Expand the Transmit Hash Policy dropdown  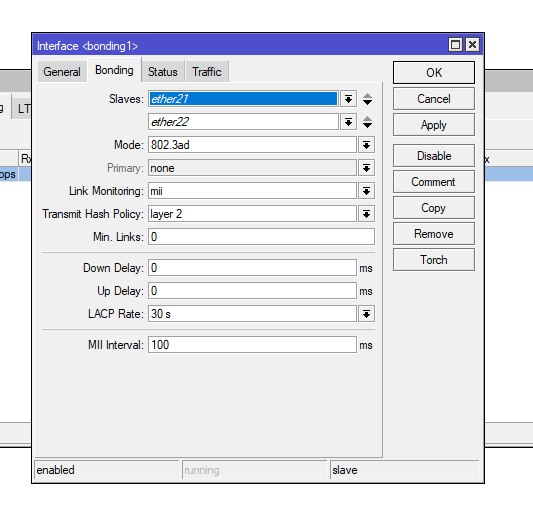click(x=366, y=214)
